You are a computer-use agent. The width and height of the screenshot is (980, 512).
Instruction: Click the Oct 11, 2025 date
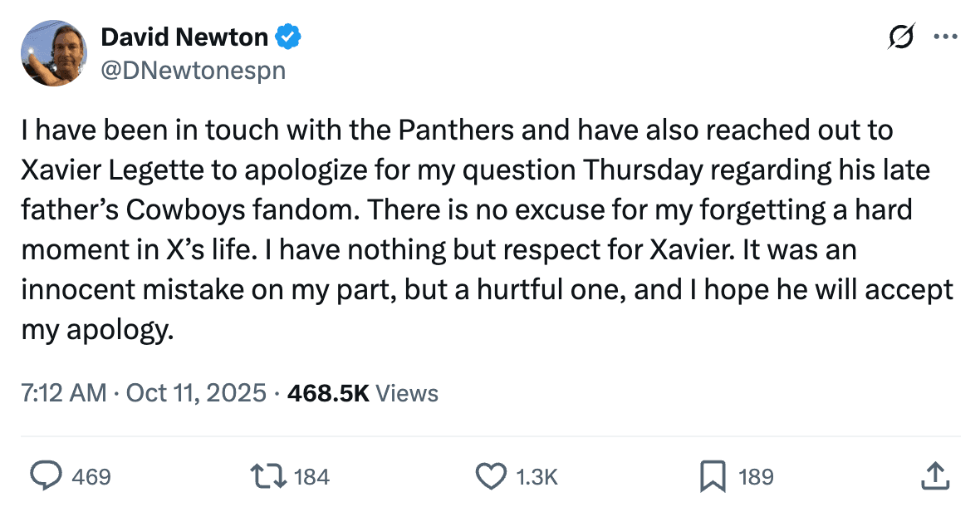[196, 392]
